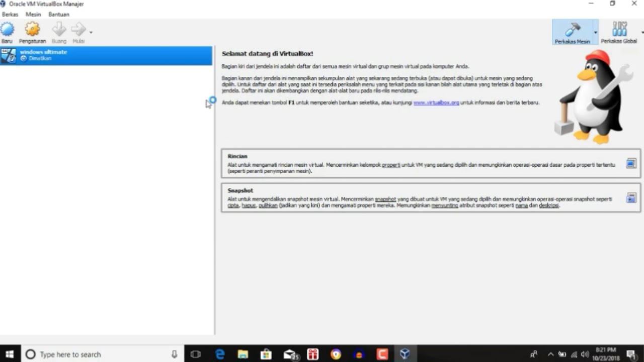The width and height of the screenshot is (644, 362).
Task: Open Microsoft Store from the taskbar
Action: coord(266,354)
